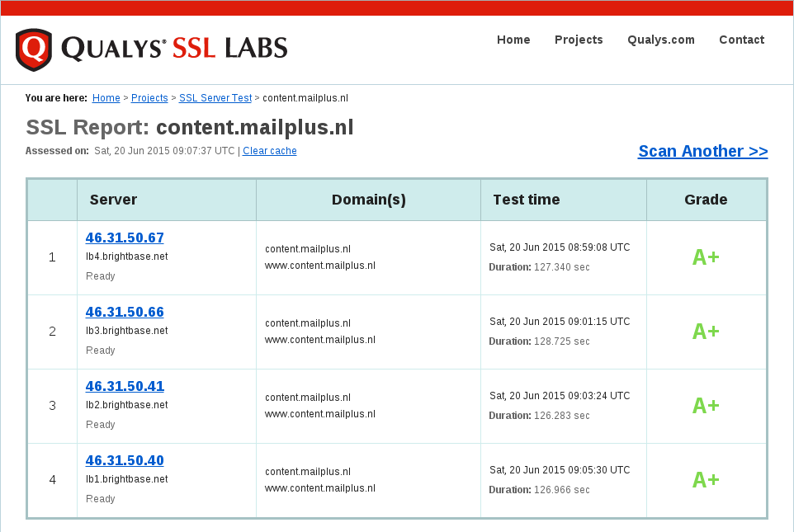
Task: Click Home in the breadcrumb trail
Action: [106, 97]
